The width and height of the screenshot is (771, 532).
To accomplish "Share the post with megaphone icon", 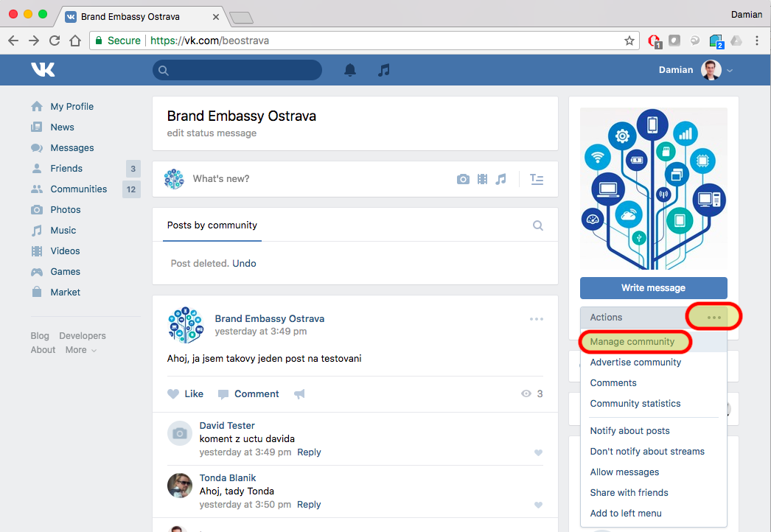I will click(x=299, y=393).
